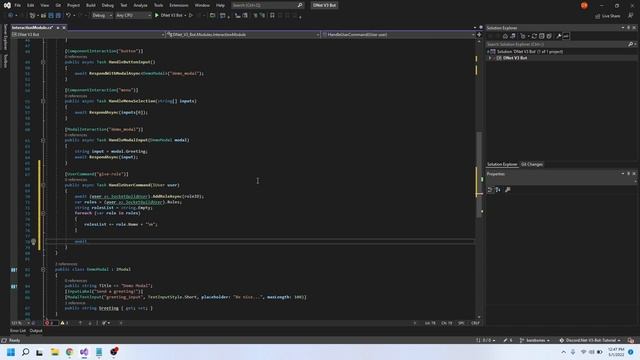Click wrench Properties icon in Solution Explorer
Image resolution: width=640 pixels, height=360 pixels.
(x=559, y=36)
